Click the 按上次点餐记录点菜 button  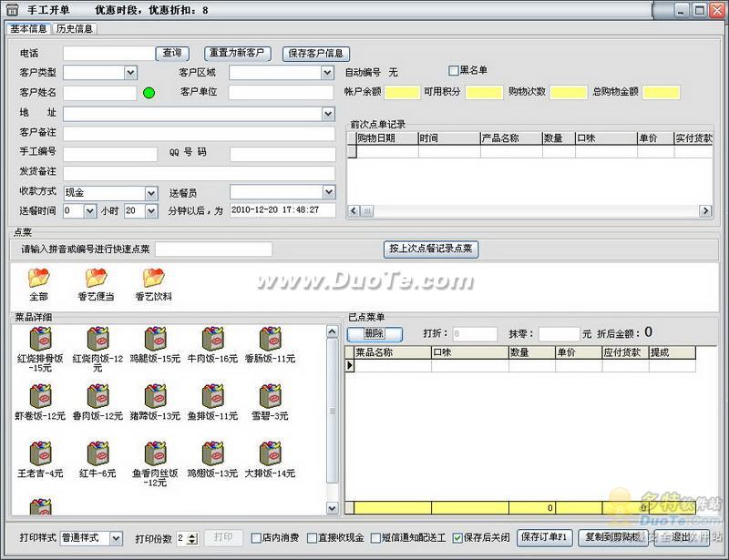point(430,249)
